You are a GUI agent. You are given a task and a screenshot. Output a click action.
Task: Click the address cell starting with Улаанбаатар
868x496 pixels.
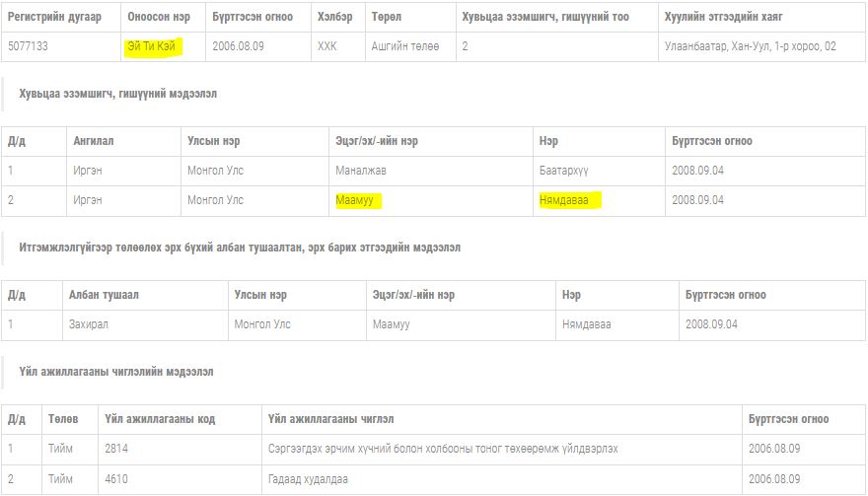coord(750,46)
